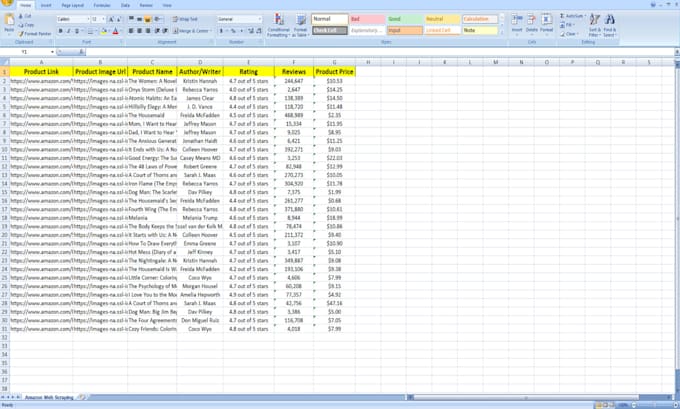Open the text orientation options
This screenshot has width=680, height=409.
click(158, 19)
